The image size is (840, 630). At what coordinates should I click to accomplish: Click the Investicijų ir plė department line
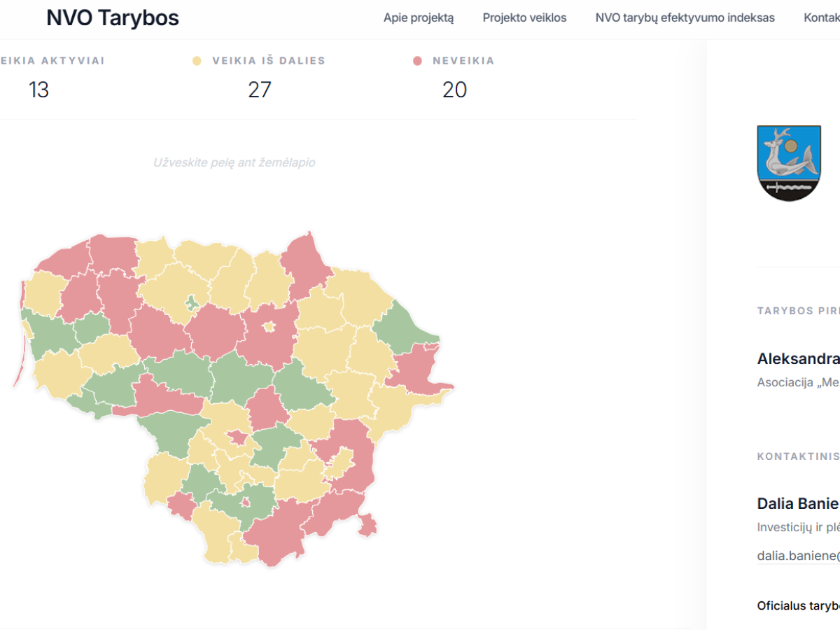(x=799, y=527)
